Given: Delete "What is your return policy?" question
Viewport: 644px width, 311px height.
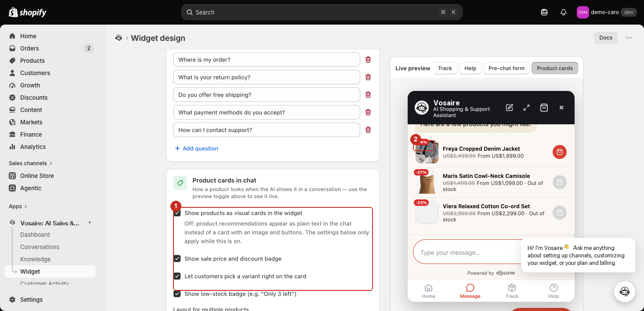Looking at the screenshot, I should (368, 77).
